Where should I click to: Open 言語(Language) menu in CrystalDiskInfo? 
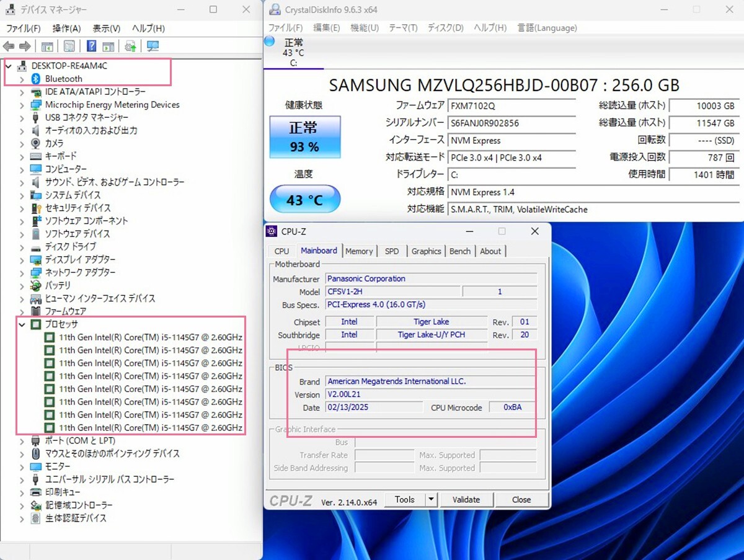point(547,28)
